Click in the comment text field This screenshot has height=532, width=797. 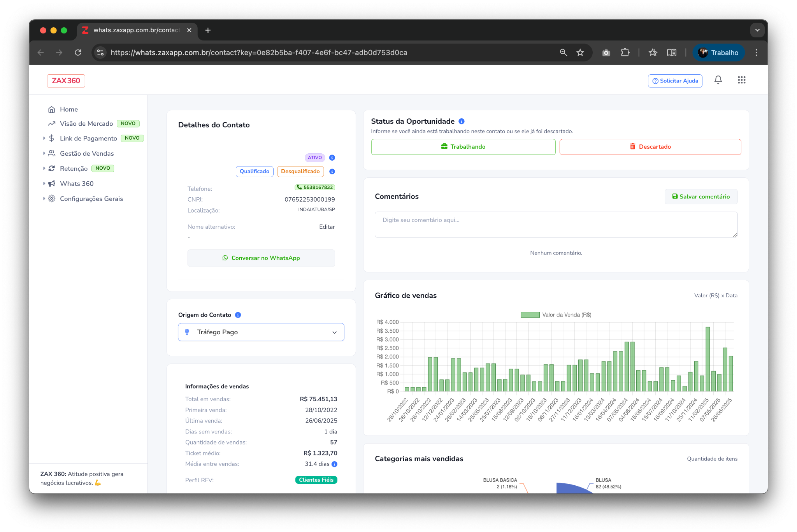tap(556, 225)
